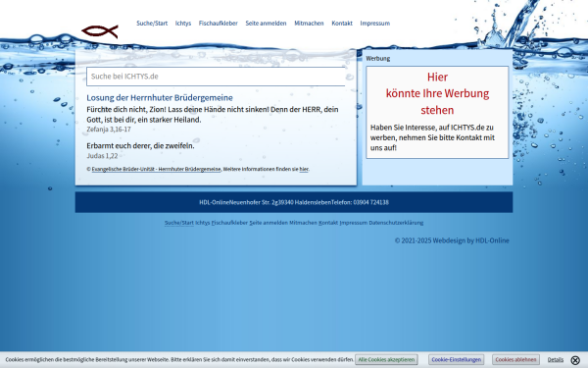Open Impressum in top navigation
Image resolution: width=588 pixels, height=368 pixels.
coord(375,24)
